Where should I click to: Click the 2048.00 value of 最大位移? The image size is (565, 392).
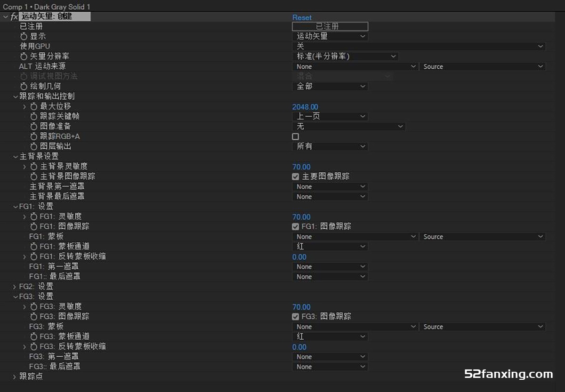(305, 107)
